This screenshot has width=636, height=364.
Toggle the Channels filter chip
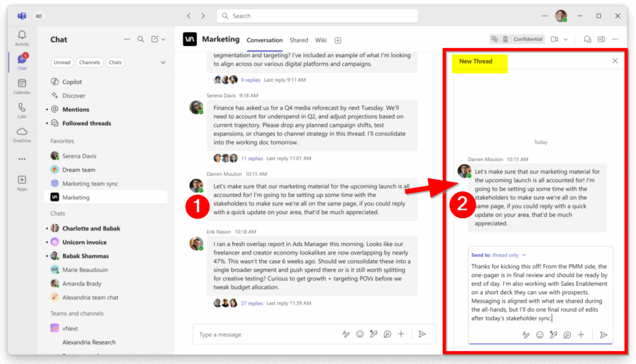pyautogui.click(x=90, y=63)
